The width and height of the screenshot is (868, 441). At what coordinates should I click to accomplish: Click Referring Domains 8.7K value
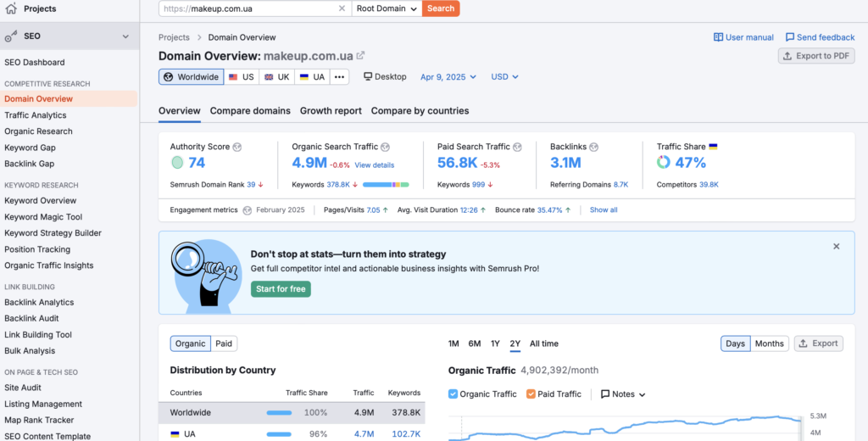tap(620, 185)
